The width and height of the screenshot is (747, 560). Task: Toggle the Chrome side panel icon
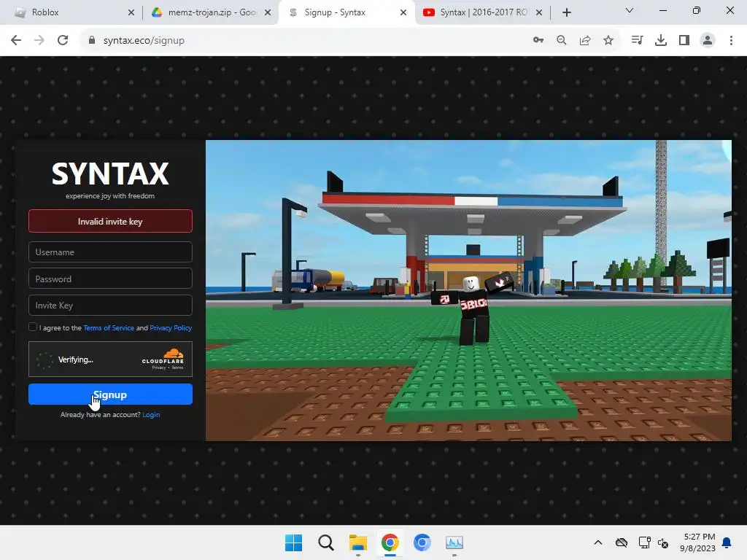coord(684,41)
